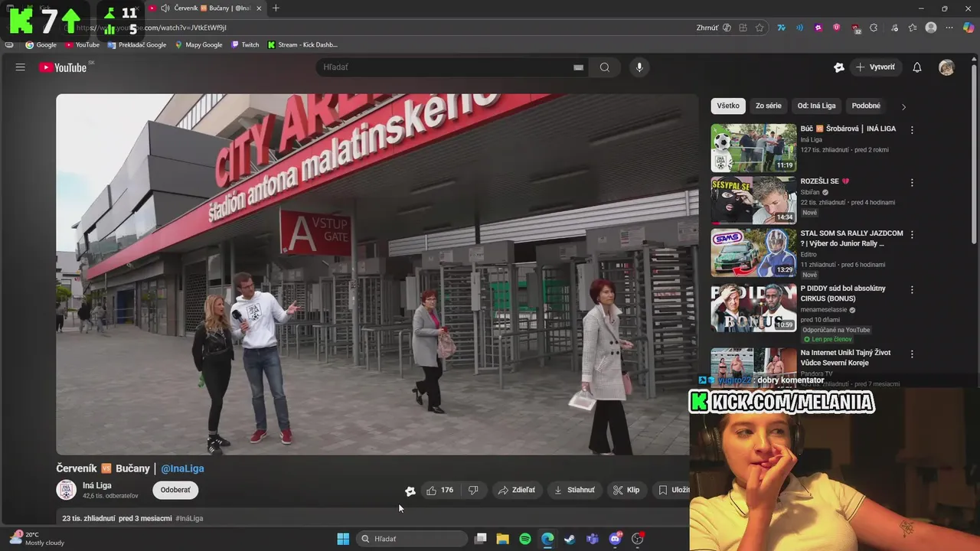980x551 pixels.
Task: Open the Prekladač Google bookmark
Action: (x=137, y=45)
